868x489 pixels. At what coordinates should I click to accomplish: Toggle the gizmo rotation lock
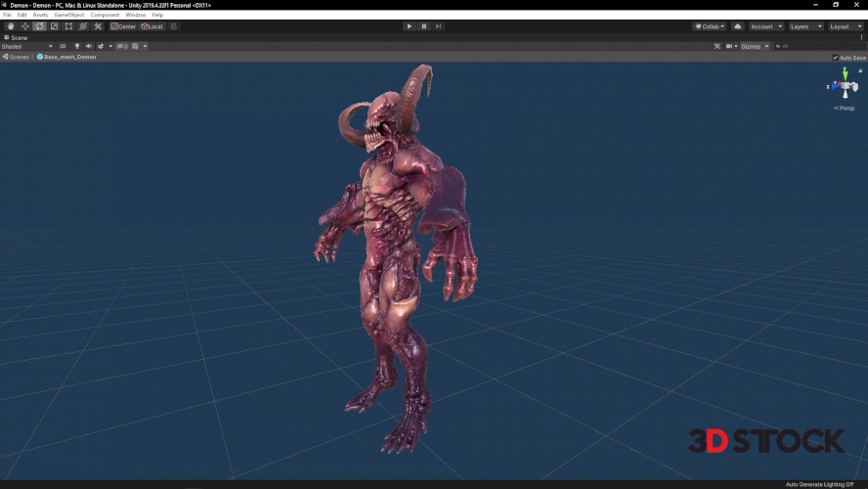pyautogui.click(x=860, y=70)
